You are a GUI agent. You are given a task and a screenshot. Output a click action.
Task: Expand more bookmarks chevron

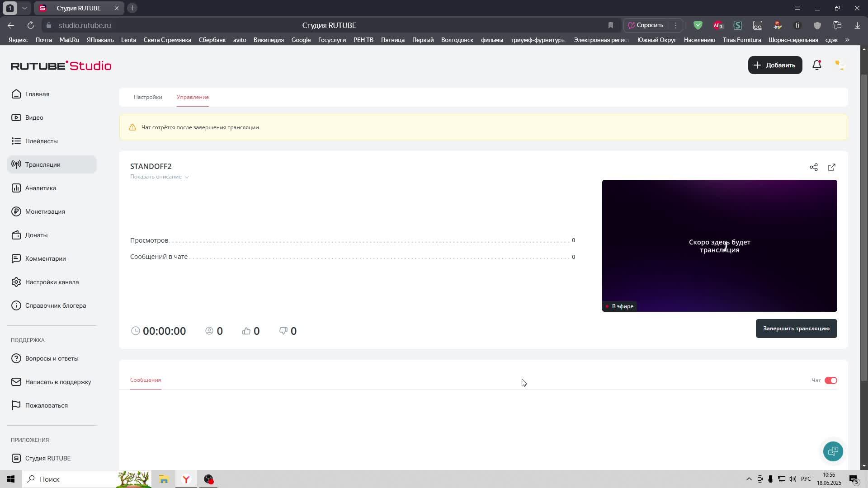tap(847, 40)
